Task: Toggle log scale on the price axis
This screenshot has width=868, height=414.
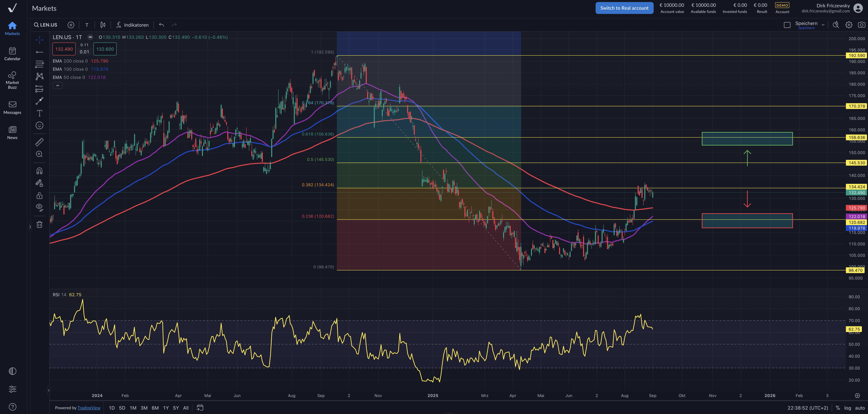Action: coord(847,408)
